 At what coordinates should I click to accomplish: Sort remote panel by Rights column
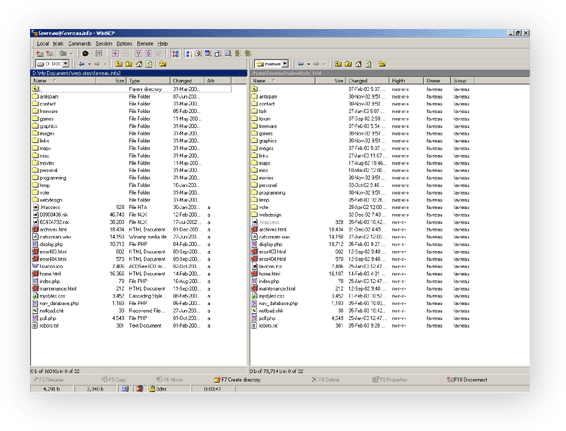pos(406,80)
